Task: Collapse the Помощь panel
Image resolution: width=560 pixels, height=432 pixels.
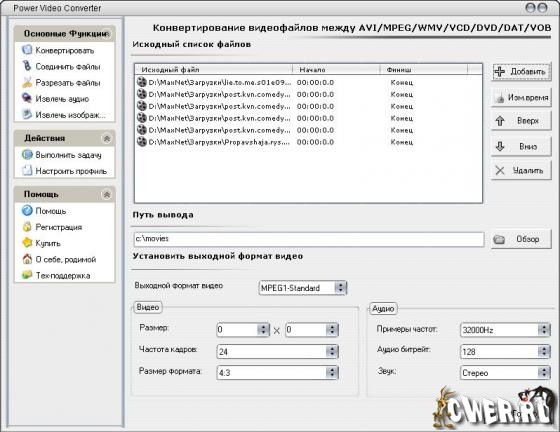Action: (106, 195)
